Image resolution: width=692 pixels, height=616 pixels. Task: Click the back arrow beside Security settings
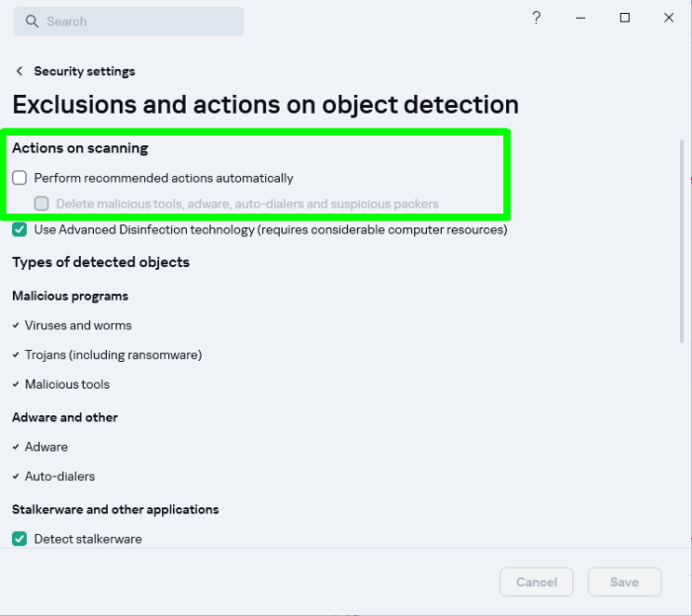[x=19, y=71]
